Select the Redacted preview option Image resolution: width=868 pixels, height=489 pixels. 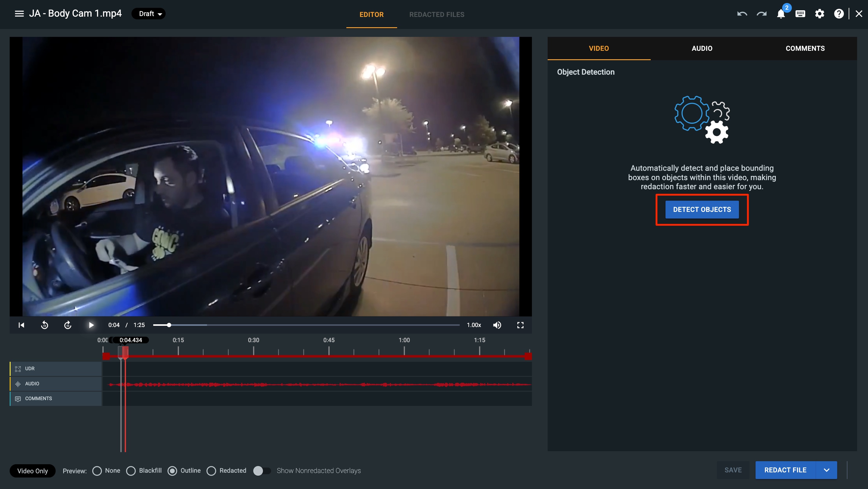211,471
